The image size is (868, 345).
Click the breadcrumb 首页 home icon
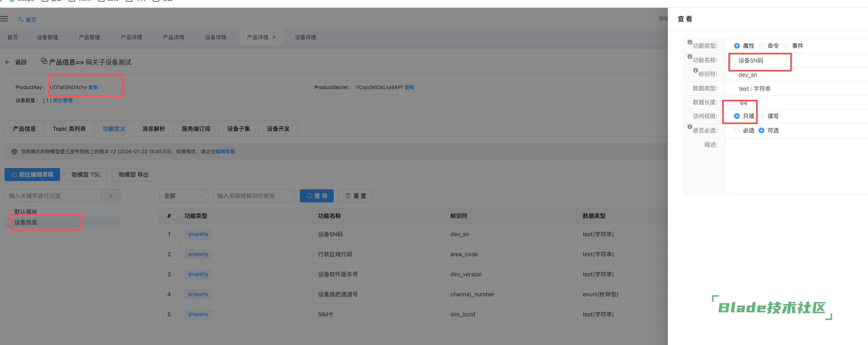21,19
